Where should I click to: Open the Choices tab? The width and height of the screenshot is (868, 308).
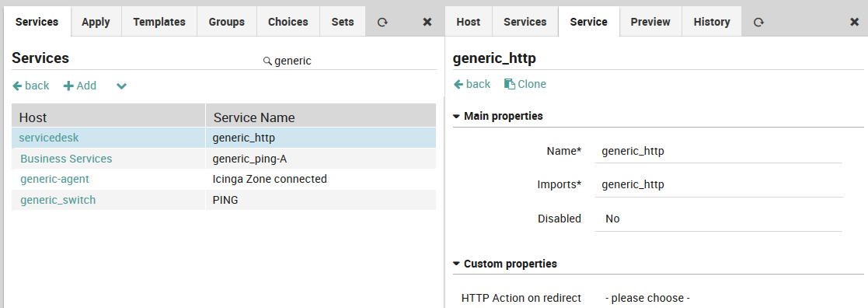(288, 22)
